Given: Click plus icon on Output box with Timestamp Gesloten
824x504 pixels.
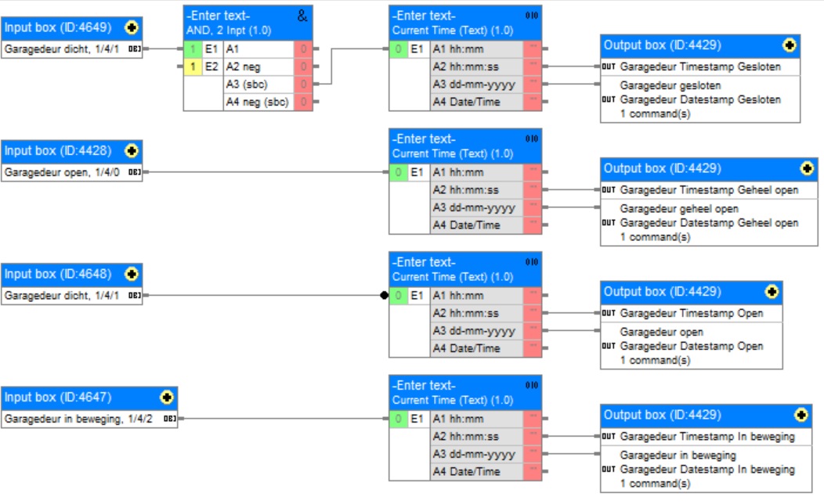Looking at the screenshot, I should pos(789,45).
